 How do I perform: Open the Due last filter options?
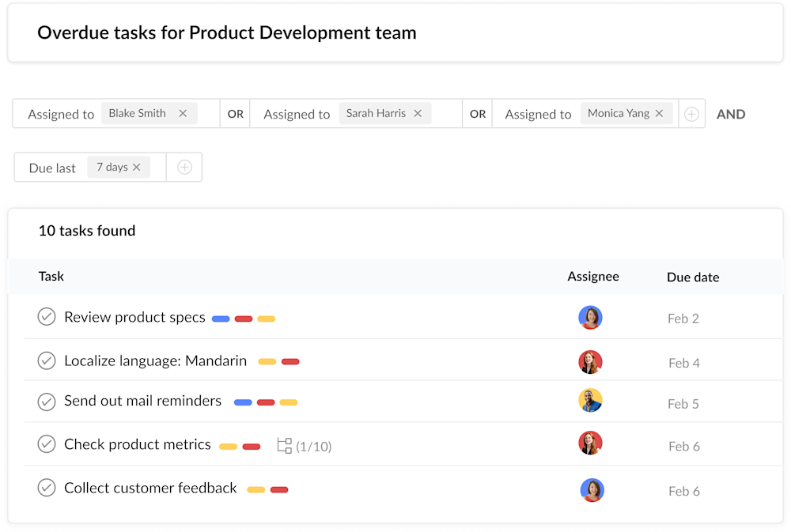pos(52,168)
